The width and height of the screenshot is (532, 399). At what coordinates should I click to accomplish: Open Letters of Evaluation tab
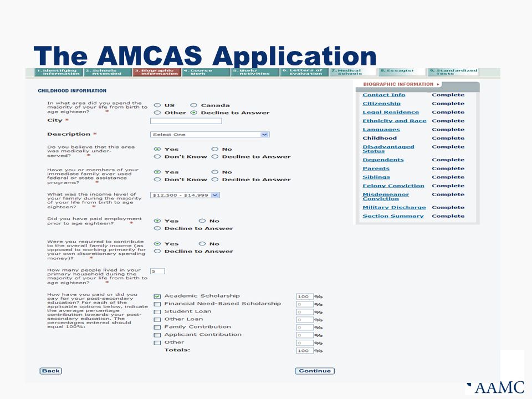click(x=304, y=72)
